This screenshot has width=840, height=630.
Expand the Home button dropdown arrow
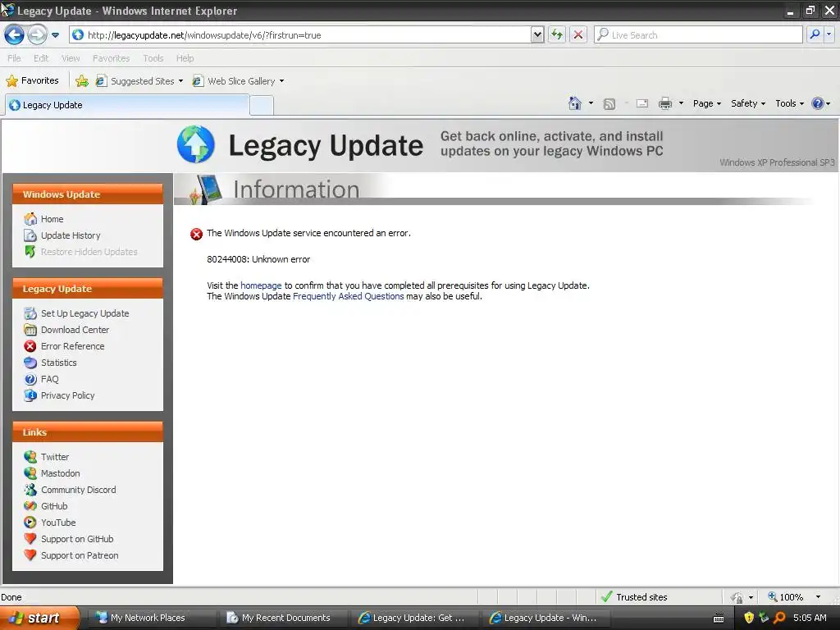pyautogui.click(x=591, y=103)
